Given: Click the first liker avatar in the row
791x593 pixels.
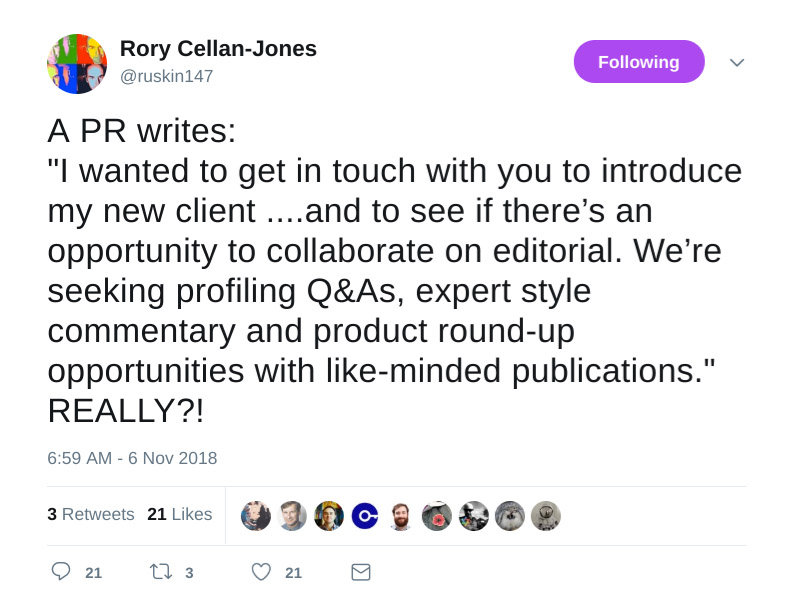Looking at the screenshot, I should click(256, 515).
